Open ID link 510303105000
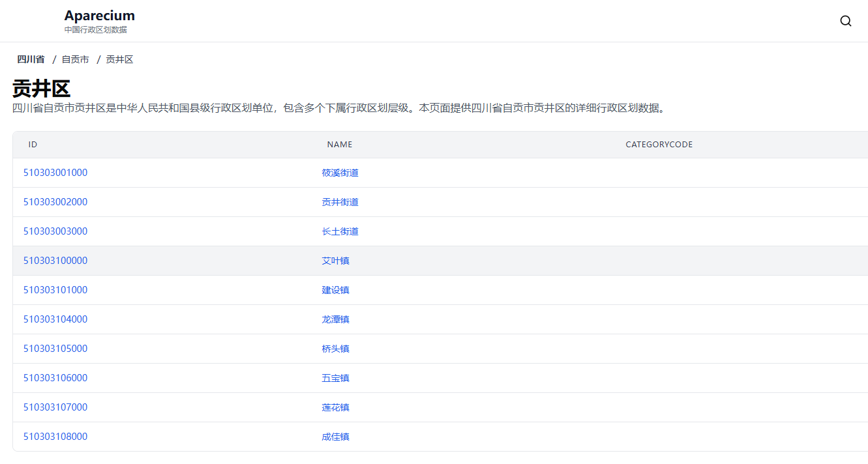This screenshot has width=868, height=464. 55,349
